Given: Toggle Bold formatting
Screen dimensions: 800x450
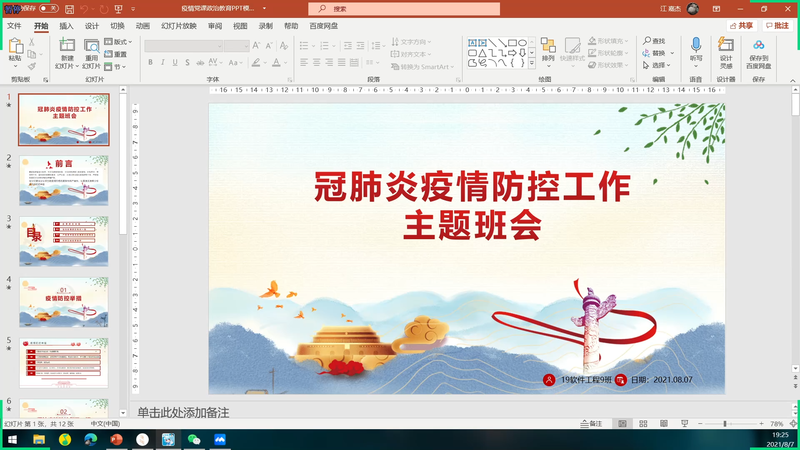Looking at the screenshot, I should pyautogui.click(x=150, y=62).
